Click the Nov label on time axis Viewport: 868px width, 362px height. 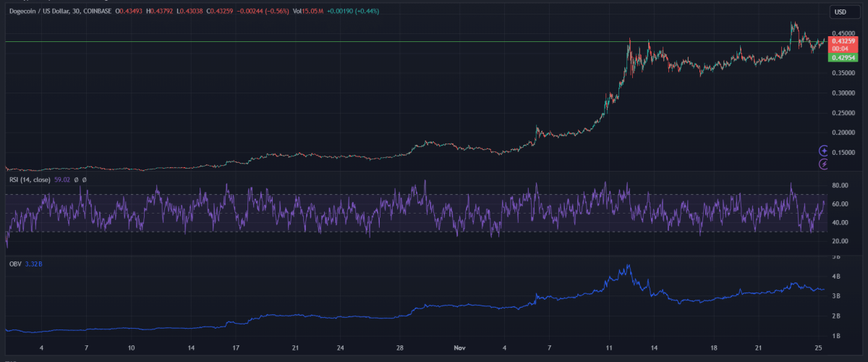460,348
